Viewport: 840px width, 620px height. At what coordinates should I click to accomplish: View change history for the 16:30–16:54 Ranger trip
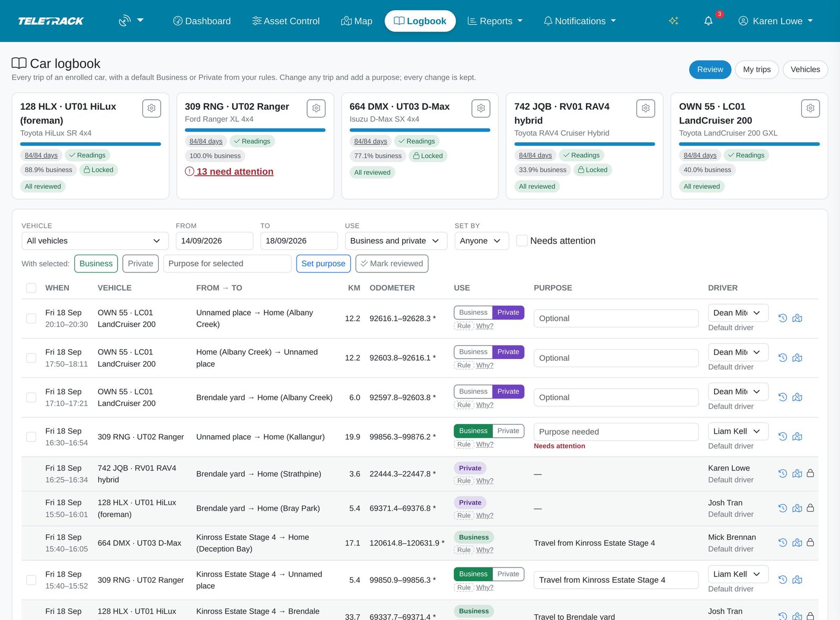[782, 436]
